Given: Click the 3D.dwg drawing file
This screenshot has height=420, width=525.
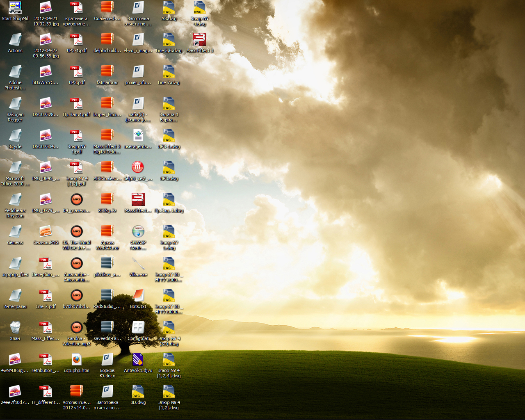Looking at the screenshot, I should pyautogui.click(x=138, y=395).
